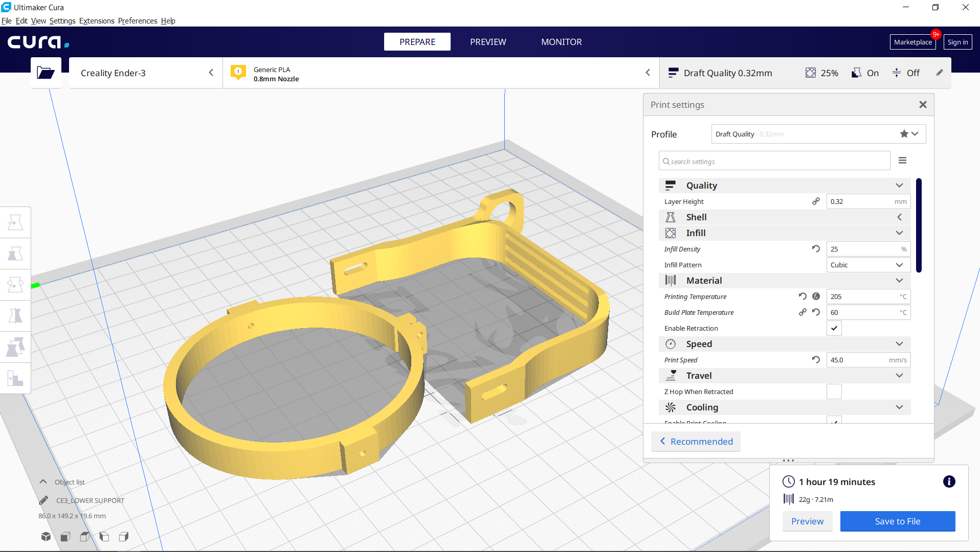Open Per Model Settings tool
This screenshot has height=552, width=980.
[x=15, y=347]
